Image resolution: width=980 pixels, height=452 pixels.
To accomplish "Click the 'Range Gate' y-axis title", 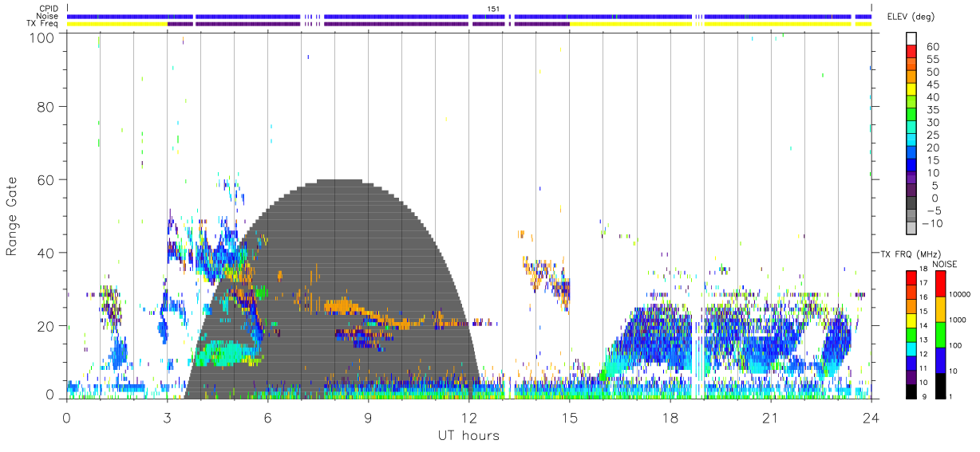I will pos(12,216).
